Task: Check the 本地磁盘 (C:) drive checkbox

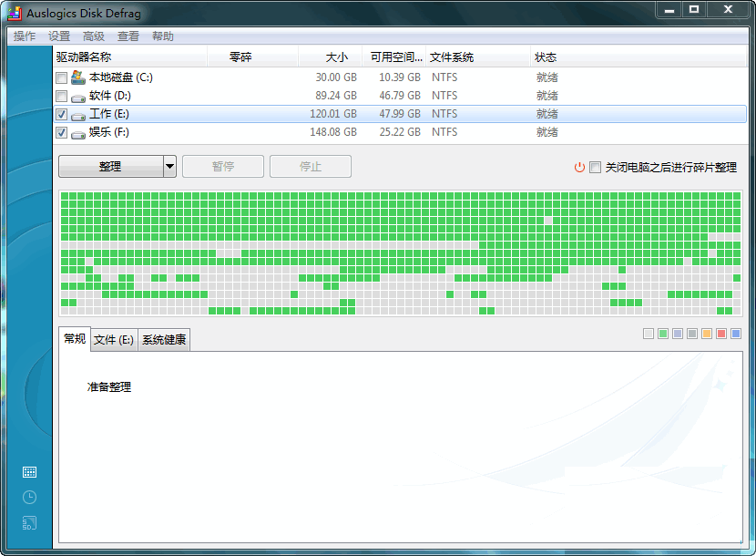Action: 61,77
